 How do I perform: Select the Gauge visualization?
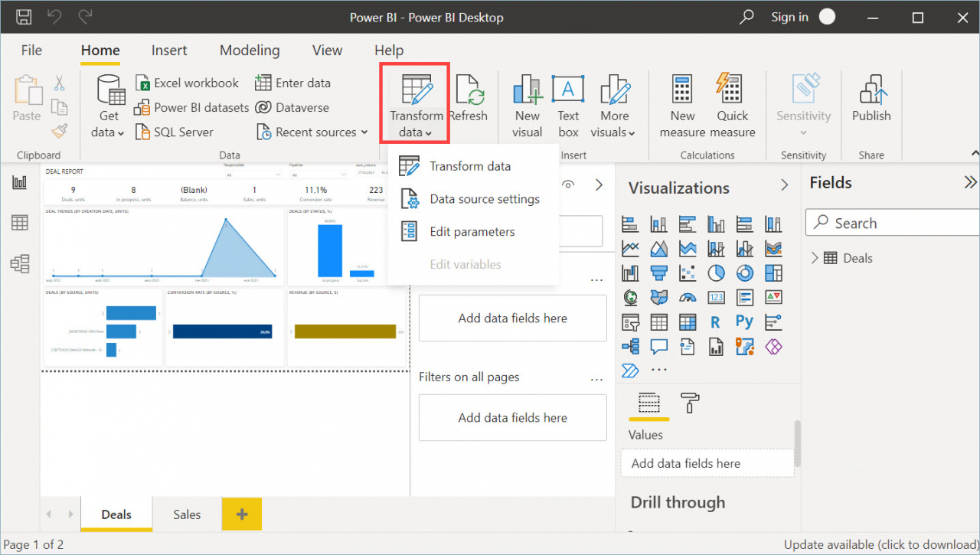click(x=688, y=297)
